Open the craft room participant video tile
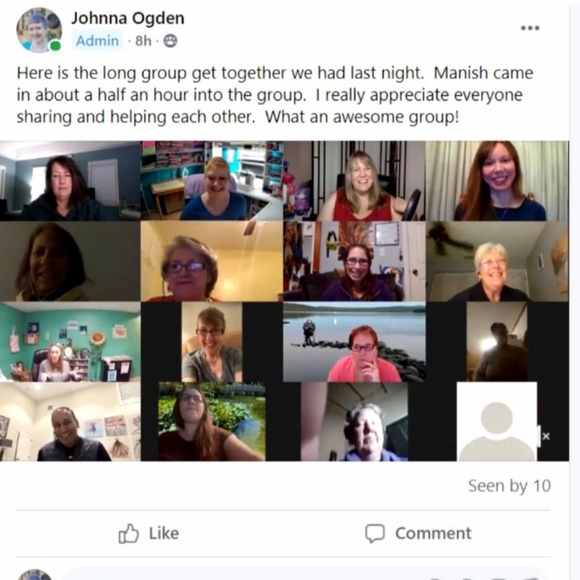Screen dimensions: 580x580 [x=212, y=181]
